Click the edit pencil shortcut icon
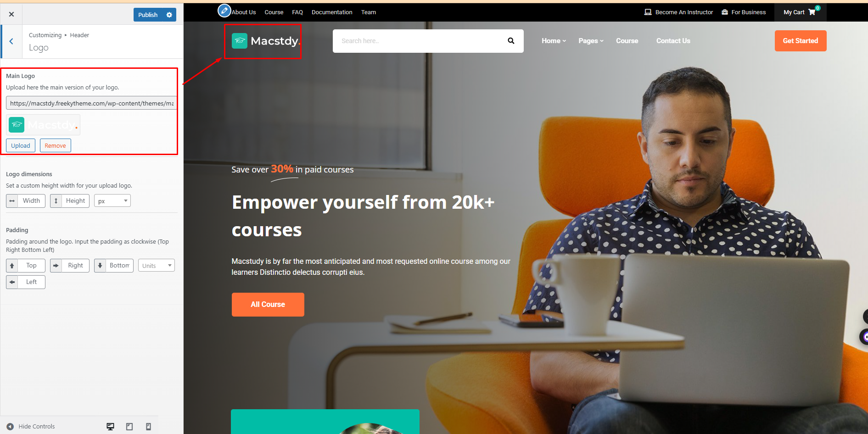The height and width of the screenshot is (434, 868). click(x=224, y=10)
